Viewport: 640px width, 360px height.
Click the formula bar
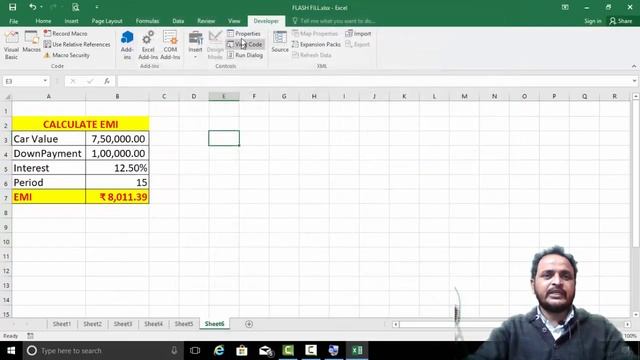[x=373, y=81]
